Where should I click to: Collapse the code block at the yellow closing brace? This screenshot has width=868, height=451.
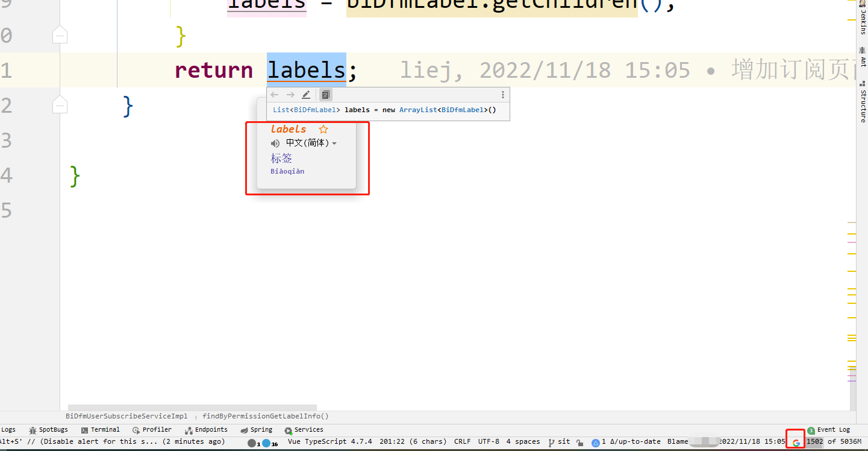pyautogui.click(x=60, y=36)
